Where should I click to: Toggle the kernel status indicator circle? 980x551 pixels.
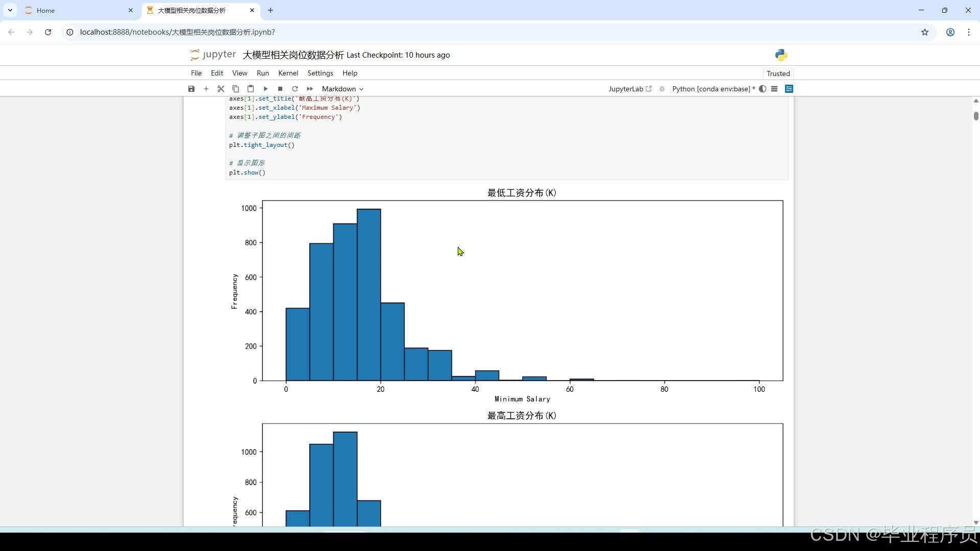(763, 89)
